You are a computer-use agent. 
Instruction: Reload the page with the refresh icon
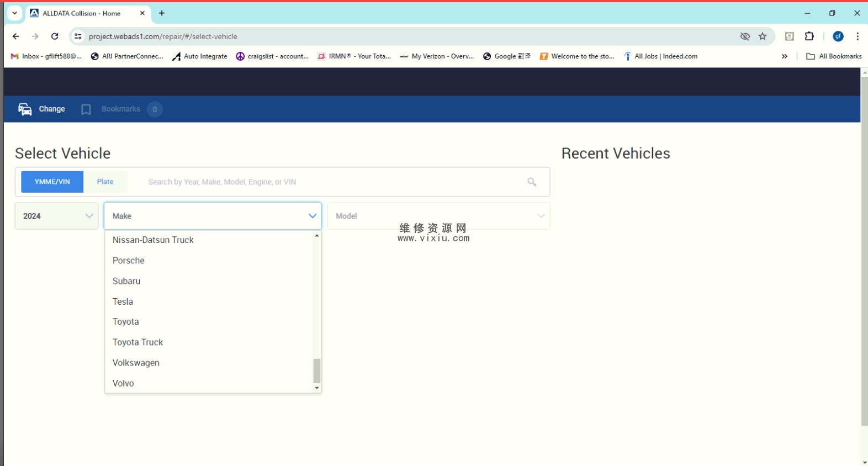coord(55,36)
